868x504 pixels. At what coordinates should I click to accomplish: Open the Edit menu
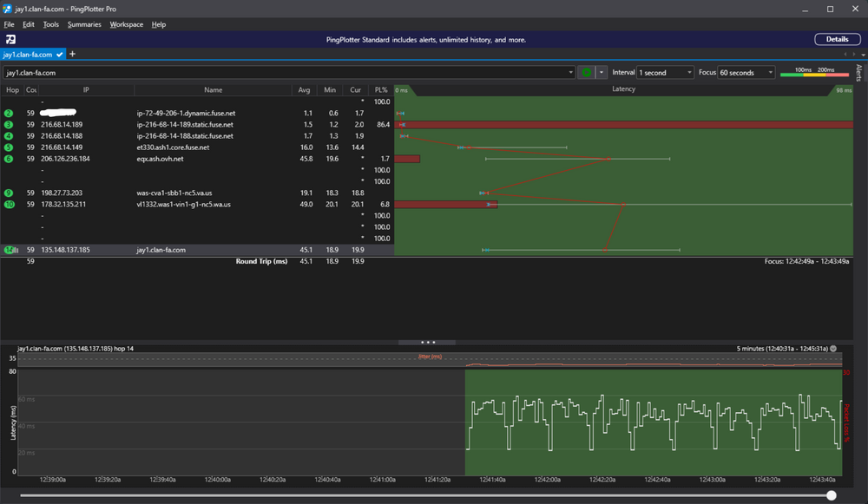tap(29, 24)
